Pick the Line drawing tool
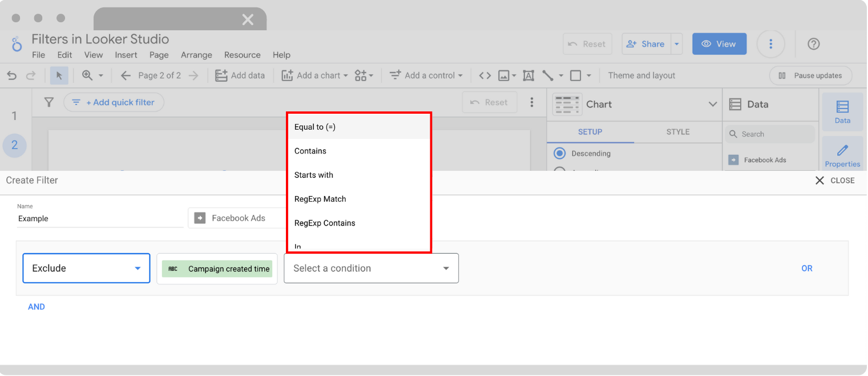 pyautogui.click(x=547, y=75)
